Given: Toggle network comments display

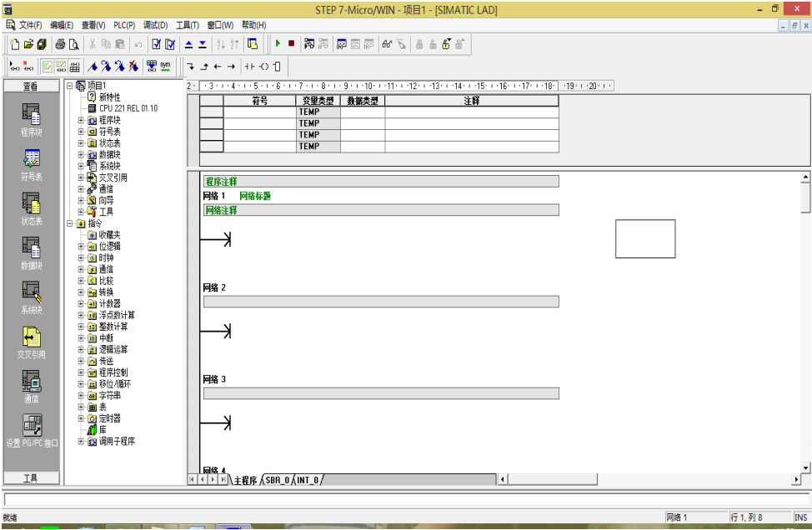Looking at the screenshot, I should (61, 67).
